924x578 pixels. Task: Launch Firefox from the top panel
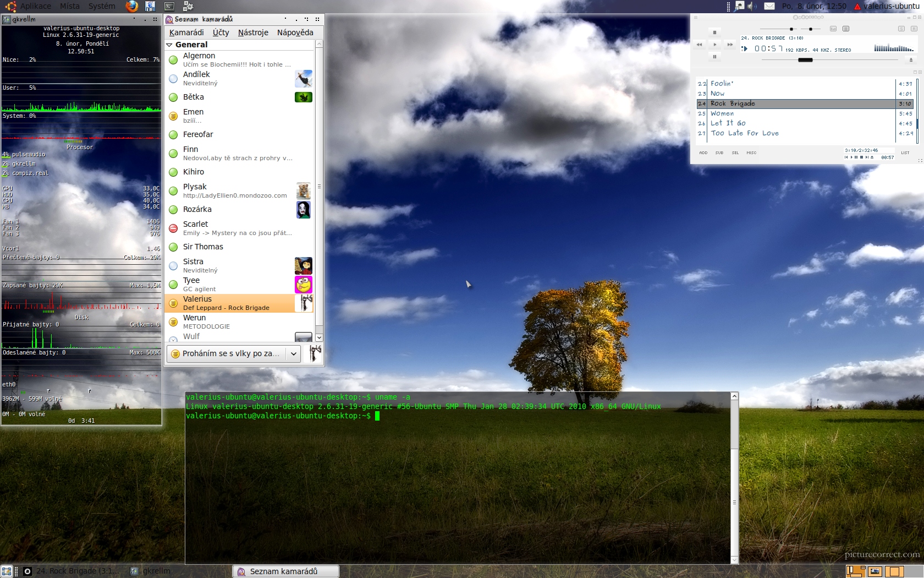pyautogui.click(x=132, y=6)
